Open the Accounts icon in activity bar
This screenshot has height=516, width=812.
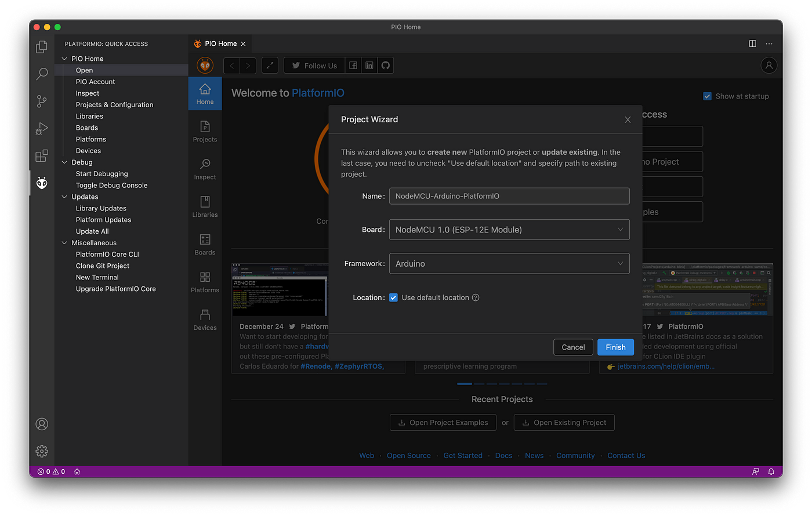coord(42,424)
